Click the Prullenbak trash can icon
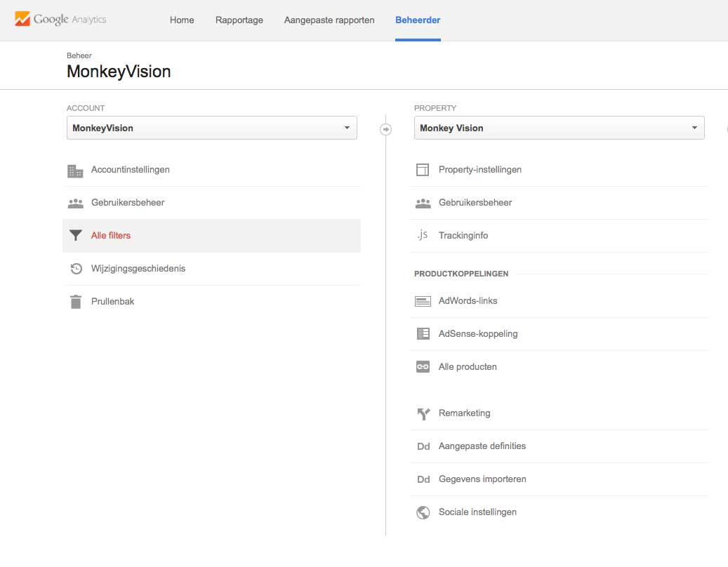The height and width of the screenshot is (567, 728). [76, 302]
